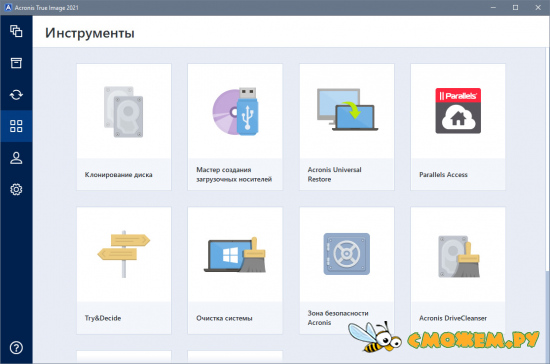Open Help question mark in sidebar
Screen dimensions: 550x364
pyautogui.click(x=16, y=348)
